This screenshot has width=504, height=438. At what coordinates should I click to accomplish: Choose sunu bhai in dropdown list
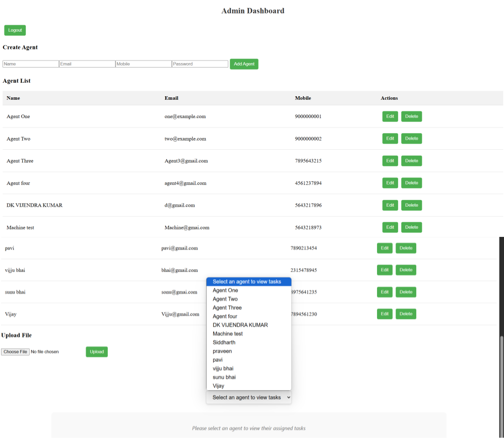(249, 378)
